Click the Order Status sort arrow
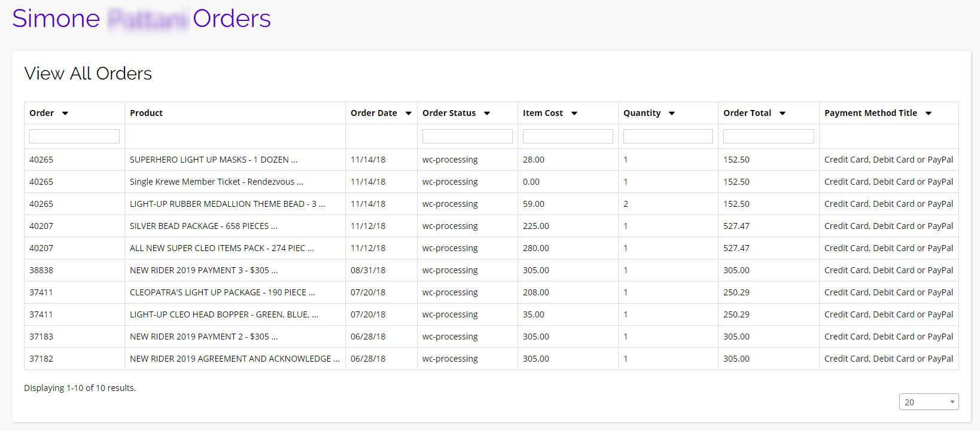The width and height of the screenshot is (980, 431). point(487,114)
